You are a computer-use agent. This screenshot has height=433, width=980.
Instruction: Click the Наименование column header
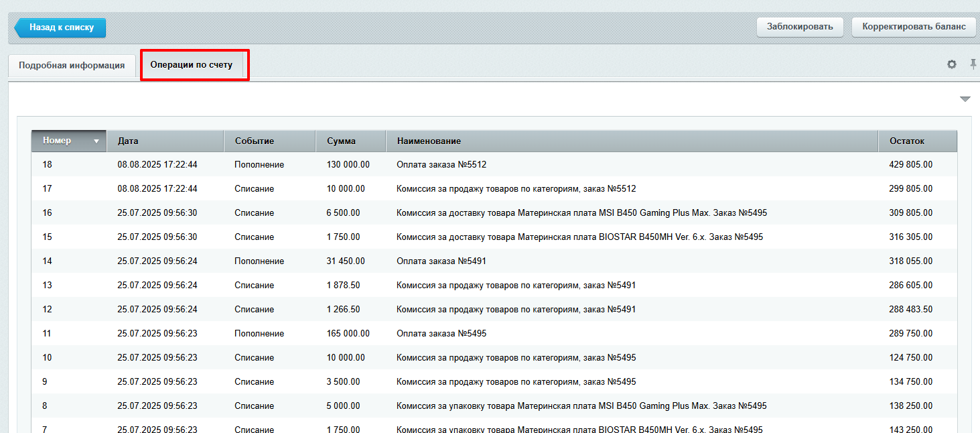[x=632, y=141]
